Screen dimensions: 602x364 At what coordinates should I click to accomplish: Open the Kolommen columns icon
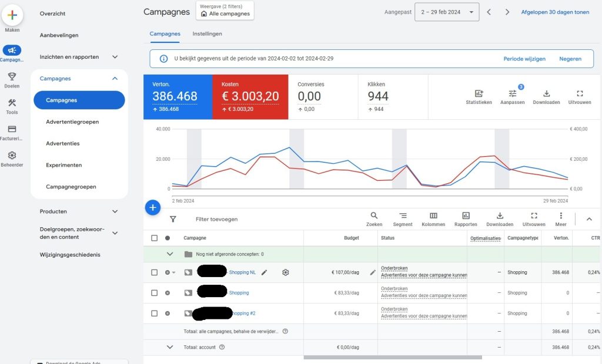[433, 215]
